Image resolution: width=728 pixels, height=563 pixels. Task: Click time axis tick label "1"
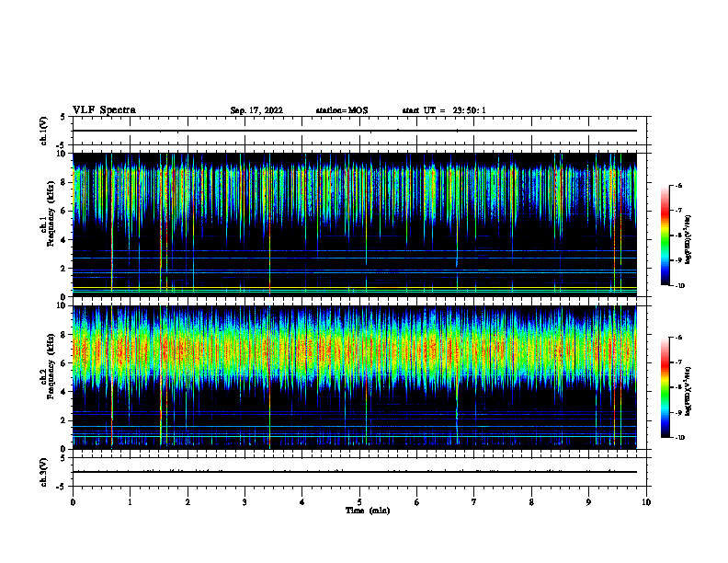[x=130, y=502]
